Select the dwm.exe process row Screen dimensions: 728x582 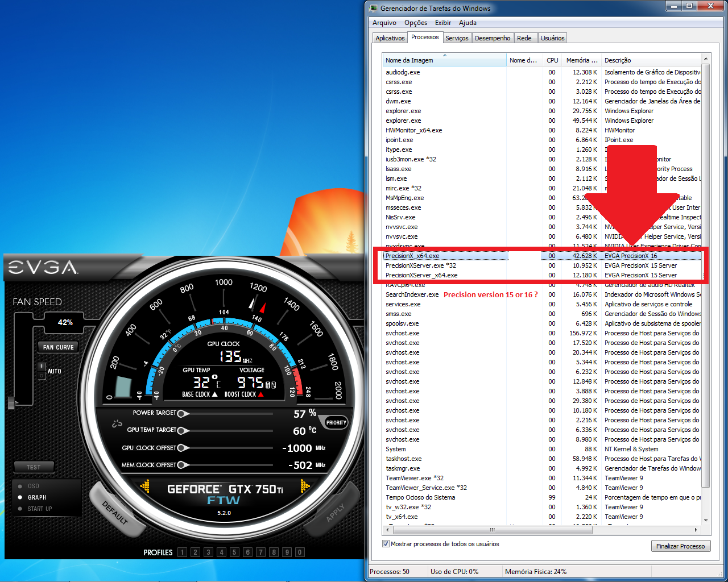(541, 101)
